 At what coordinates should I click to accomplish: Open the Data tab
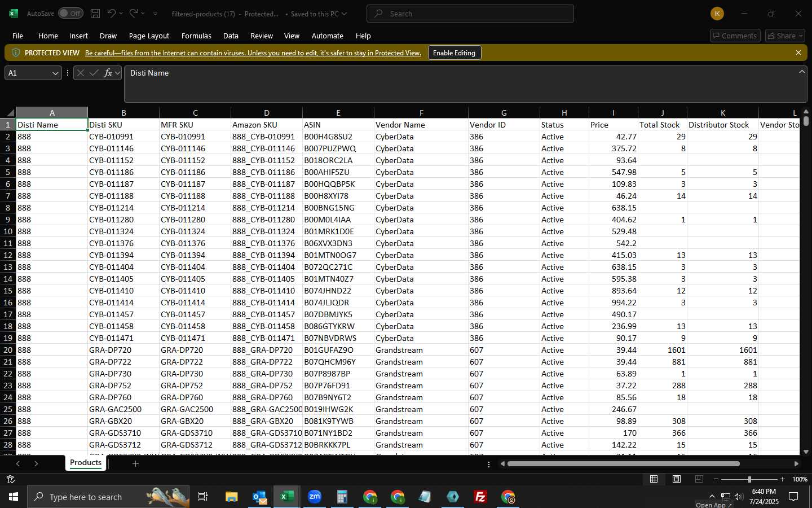pyautogui.click(x=231, y=36)
